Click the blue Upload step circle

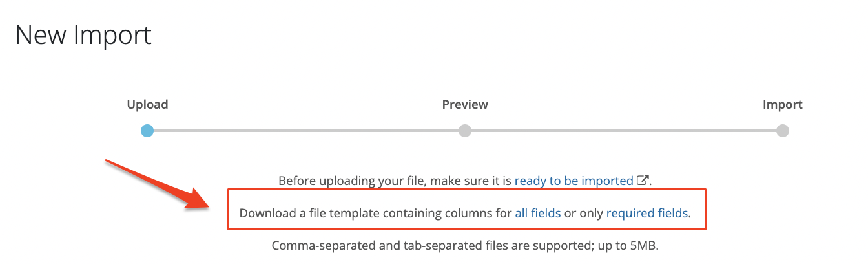pyautogui.click(x=147, y=131)
